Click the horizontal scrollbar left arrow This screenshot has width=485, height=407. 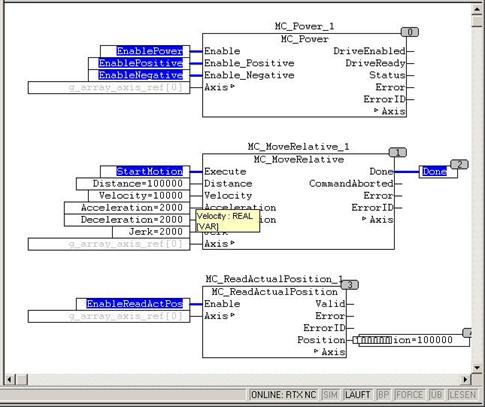click(x=9, y=379)
